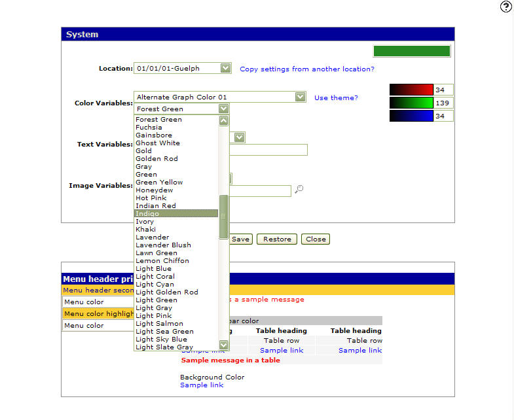The width and height of the screenshot is (514, 420).
Task: Choose Light Golden Rod from the list
Action: pos(176,292)
